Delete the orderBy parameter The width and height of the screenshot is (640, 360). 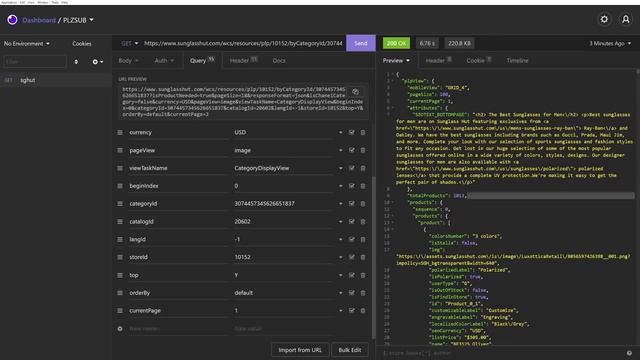(x=363, y=293)
